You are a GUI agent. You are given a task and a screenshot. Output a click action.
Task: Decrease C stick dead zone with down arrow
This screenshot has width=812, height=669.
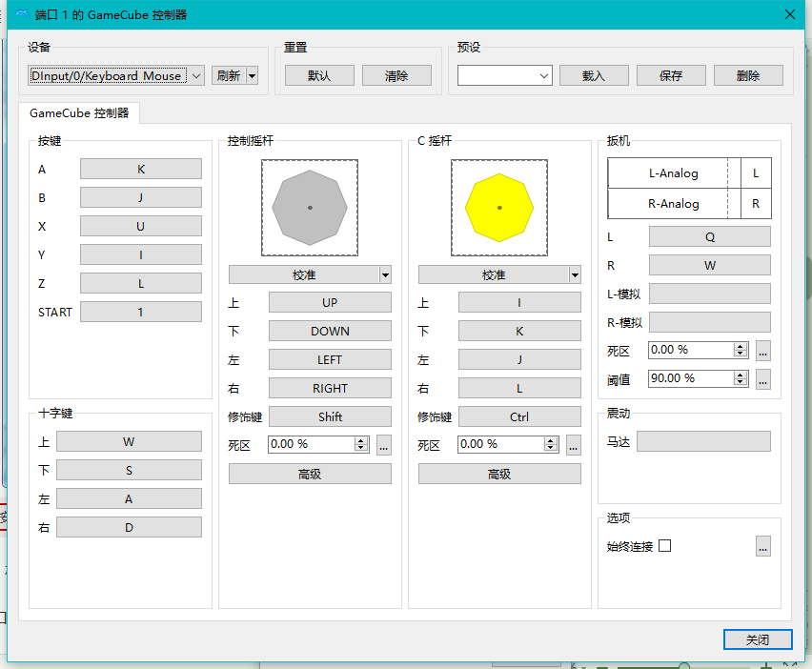coord(551,448)
